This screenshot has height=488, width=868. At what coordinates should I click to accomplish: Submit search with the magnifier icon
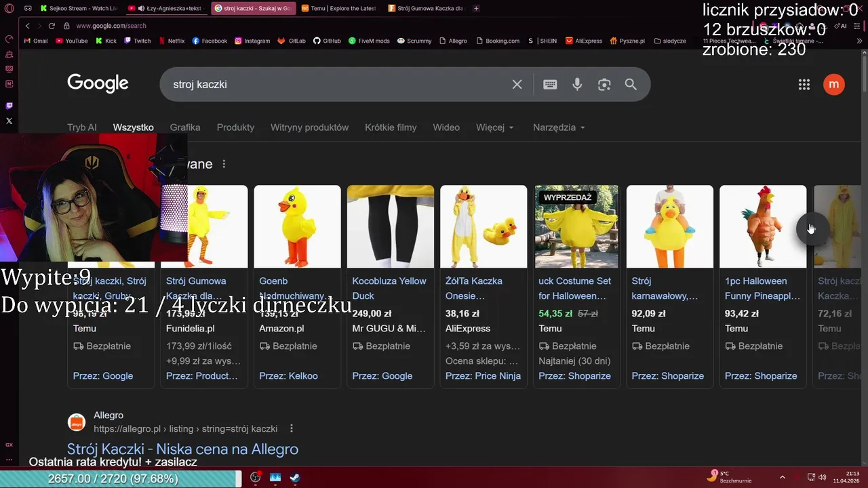(631, 84)
